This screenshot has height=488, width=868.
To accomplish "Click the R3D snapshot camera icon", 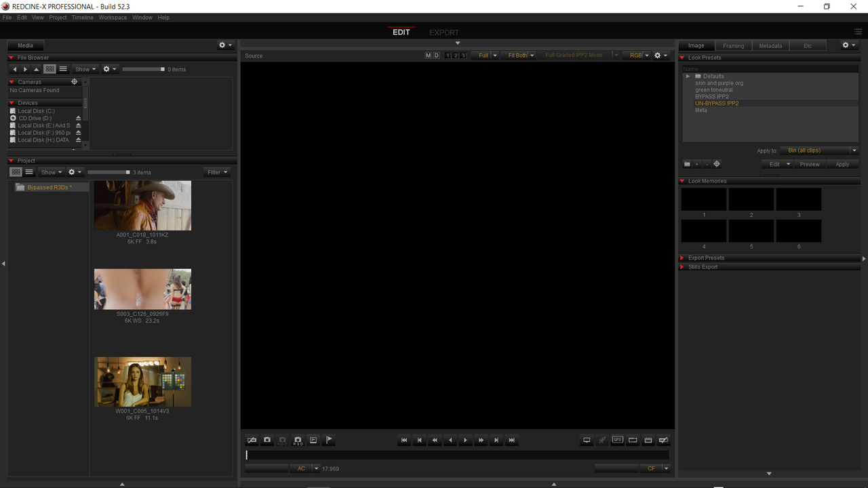I will pyautogui.click(x=298, y=440).
